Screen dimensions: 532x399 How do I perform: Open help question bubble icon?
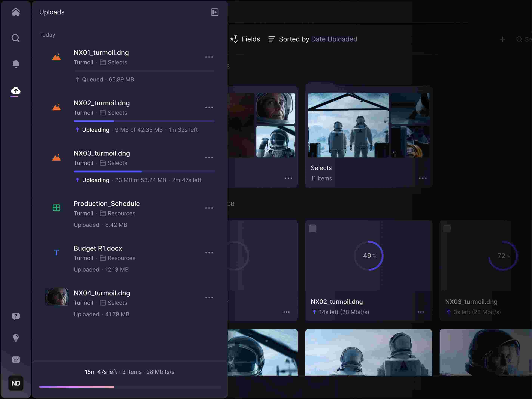(x=16, y=316)
